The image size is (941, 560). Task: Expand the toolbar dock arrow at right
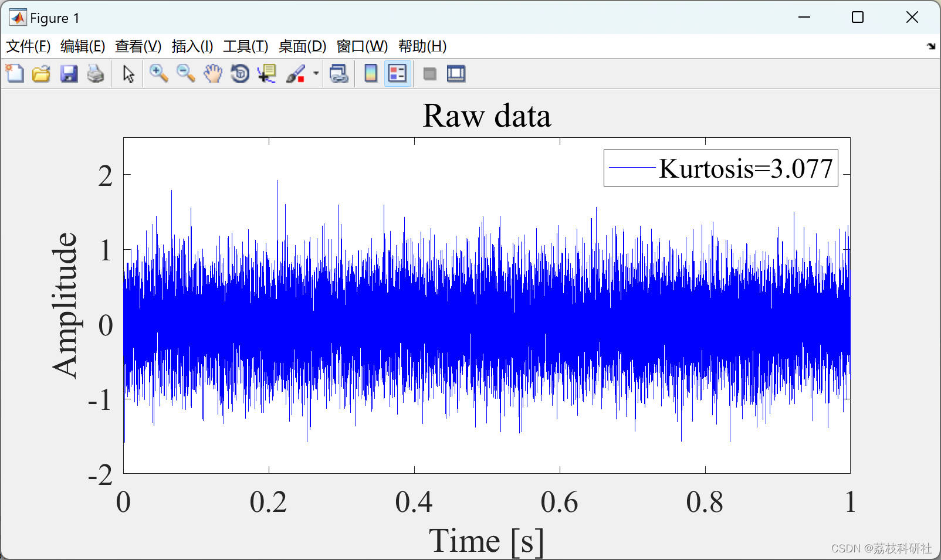pyautogui.click(x=931, y=46)
